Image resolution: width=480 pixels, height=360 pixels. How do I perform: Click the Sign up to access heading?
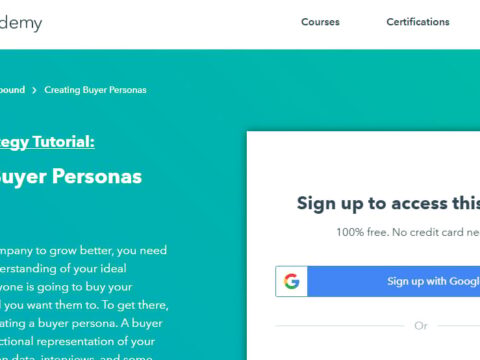(x=388, y=203)
